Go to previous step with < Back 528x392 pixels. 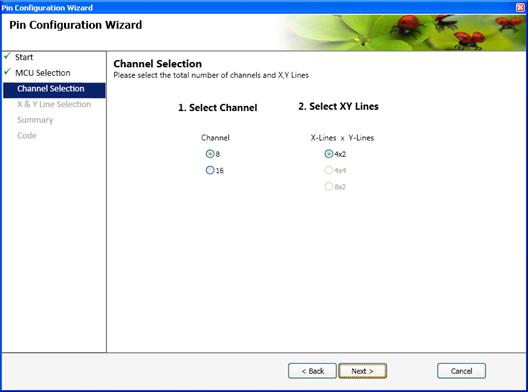(x=312, y=371)
